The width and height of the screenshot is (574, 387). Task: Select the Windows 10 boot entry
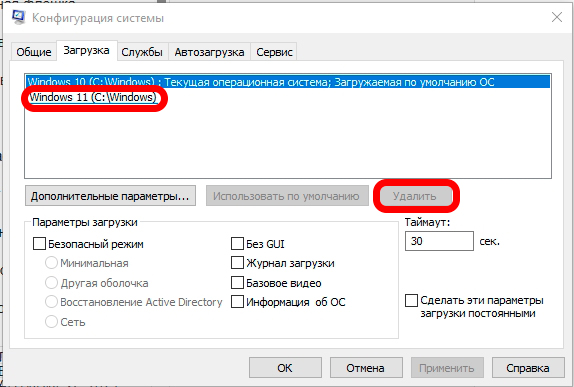pyautogui.click(x=288, y=82)
